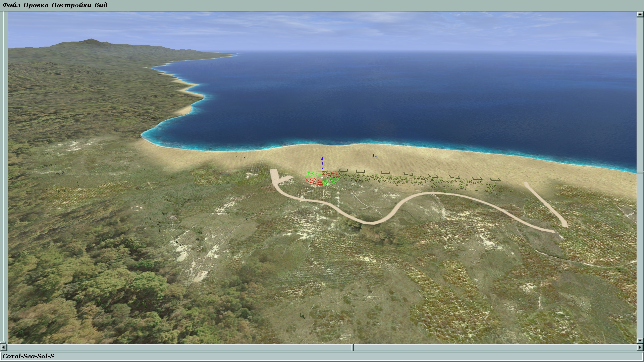Click the blue vertical axis arrow
Viewport: 644px width, 362px height.
(x=322, y=159)
